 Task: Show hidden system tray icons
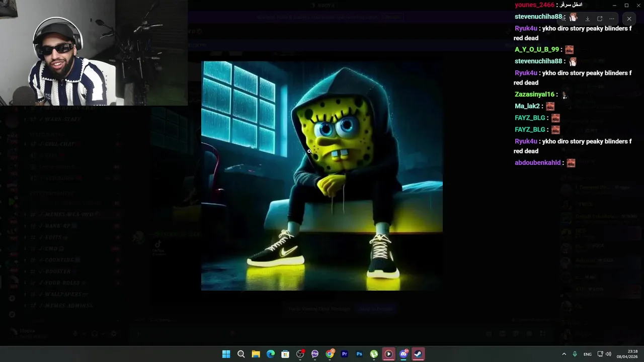coord(564,354)
